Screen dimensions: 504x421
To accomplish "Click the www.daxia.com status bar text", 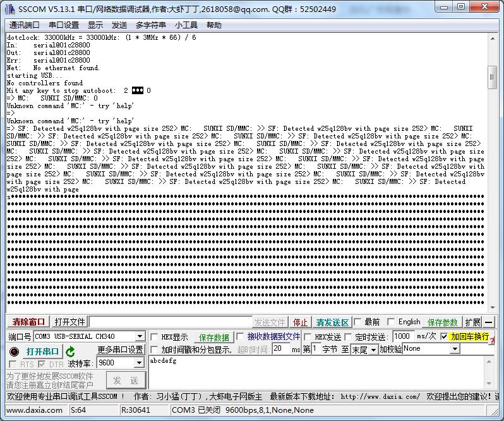I will [34, 410].
